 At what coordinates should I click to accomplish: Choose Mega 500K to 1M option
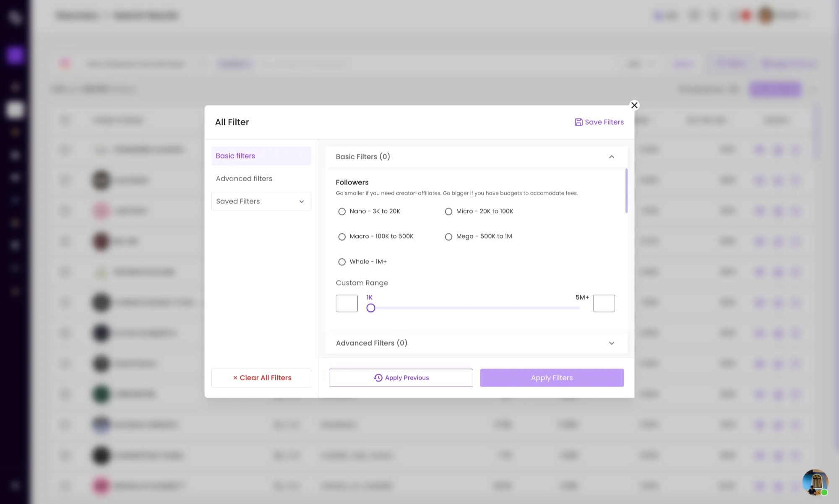click(448, 236)
